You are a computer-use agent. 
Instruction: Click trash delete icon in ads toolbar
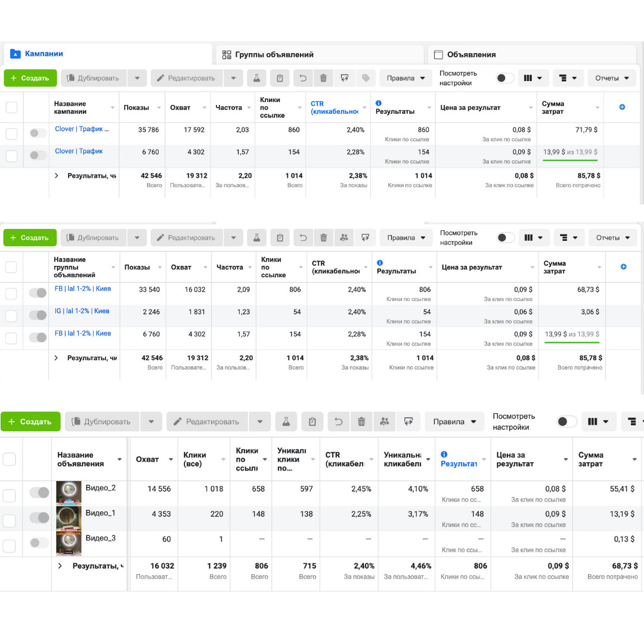click(x=361, y=422)
